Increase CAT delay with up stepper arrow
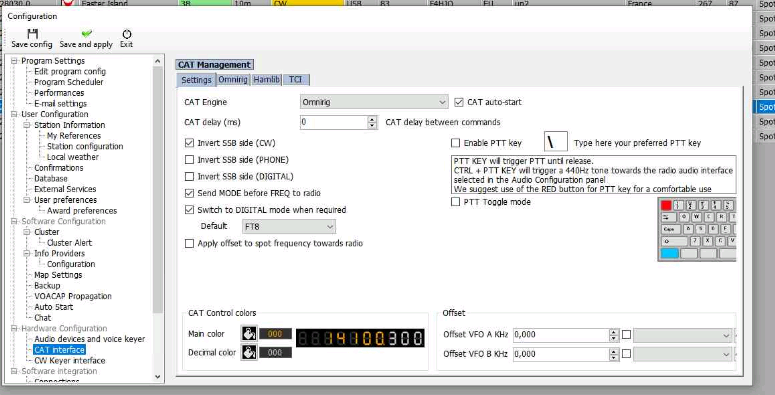 pos(373,119)
